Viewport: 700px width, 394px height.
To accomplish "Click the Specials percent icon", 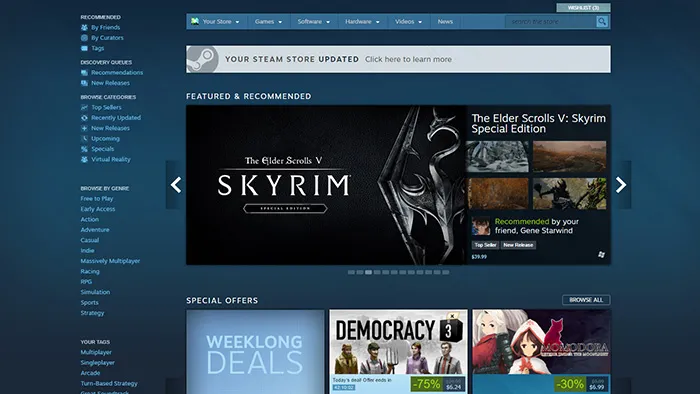I will 84,149.
